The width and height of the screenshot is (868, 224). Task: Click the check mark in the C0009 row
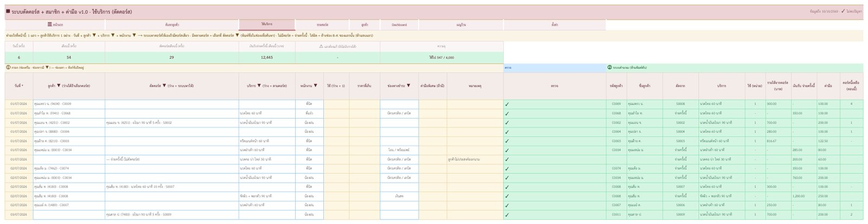coord(507,104)
